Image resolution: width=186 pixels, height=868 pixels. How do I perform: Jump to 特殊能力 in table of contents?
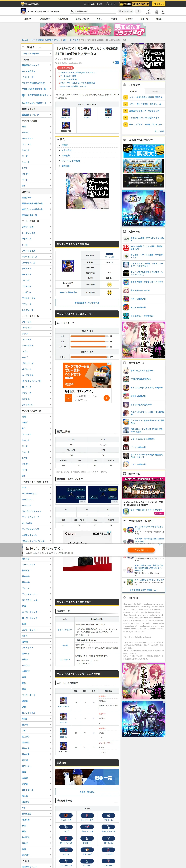tap(65, 156)
